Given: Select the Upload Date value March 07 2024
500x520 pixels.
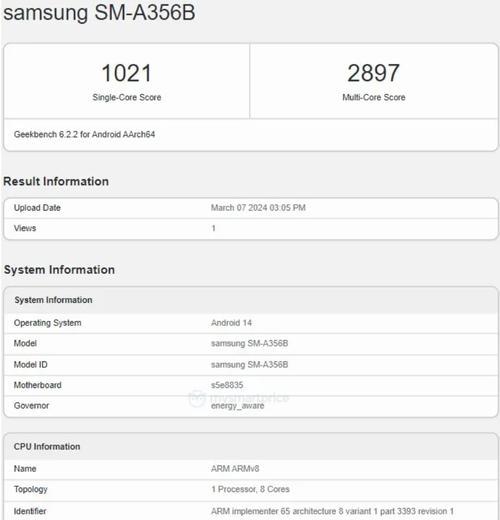Looking at the screenshot, I should point(258,208).
